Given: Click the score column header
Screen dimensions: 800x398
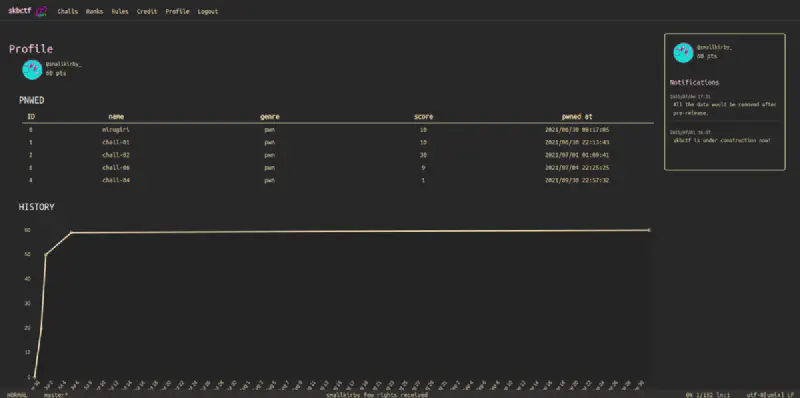Looking at the screenshot, I should pos(423,117).
